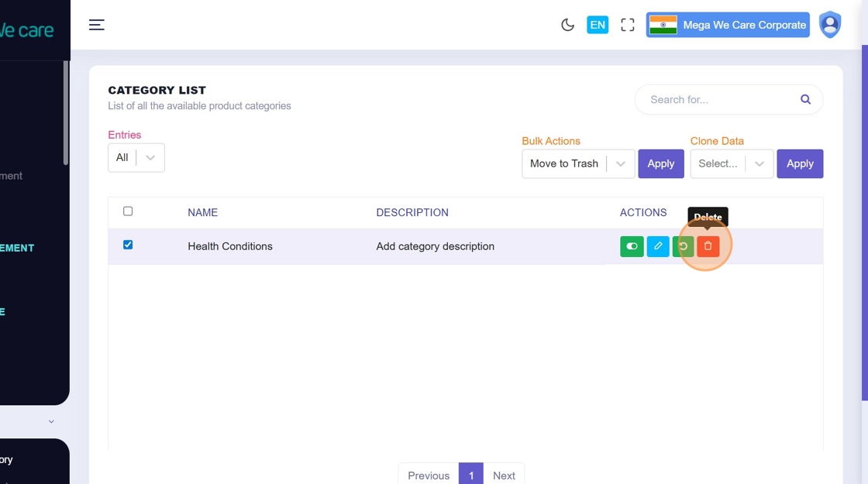Go to the Next page

coord(504,475)
